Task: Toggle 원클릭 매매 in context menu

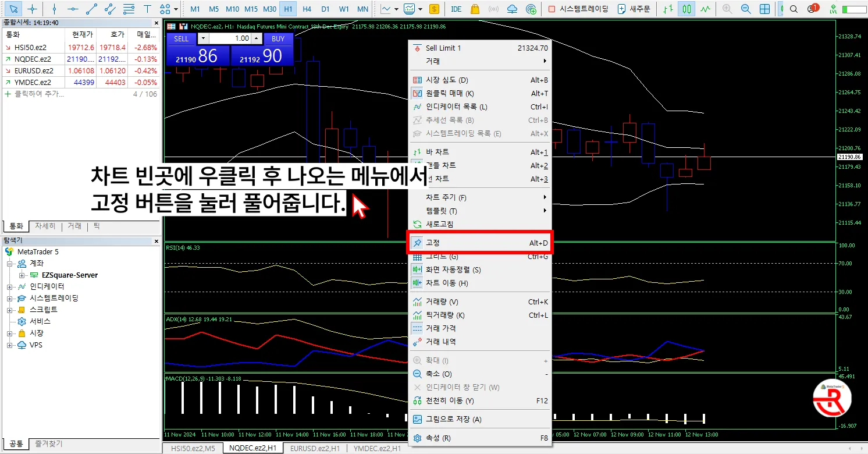Action: coord(480,94)
